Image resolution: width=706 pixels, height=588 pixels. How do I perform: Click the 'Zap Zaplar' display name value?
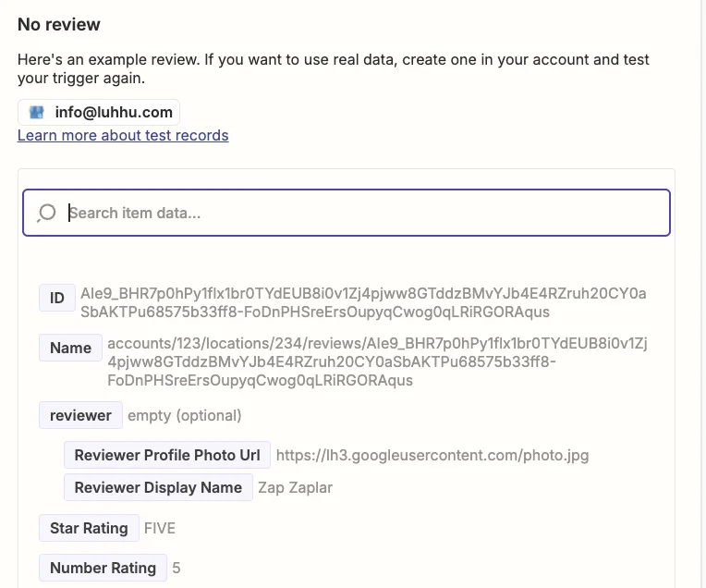click(296, 487)
